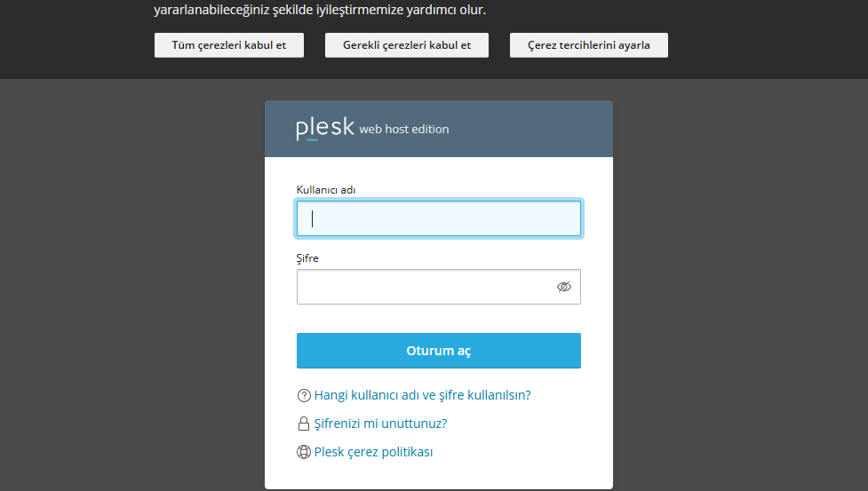Image resolution: width=868 pixels, height=491 pixels.
Task: Follow the 'Şifrenizi mi unuttunuz?' link
Action: (380, 424)
